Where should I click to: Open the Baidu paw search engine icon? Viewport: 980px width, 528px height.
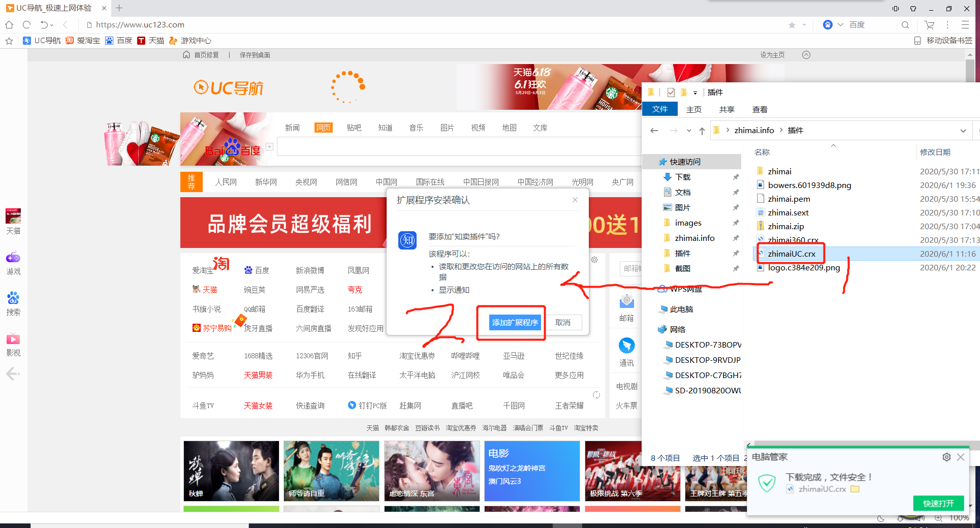point(828,24)
